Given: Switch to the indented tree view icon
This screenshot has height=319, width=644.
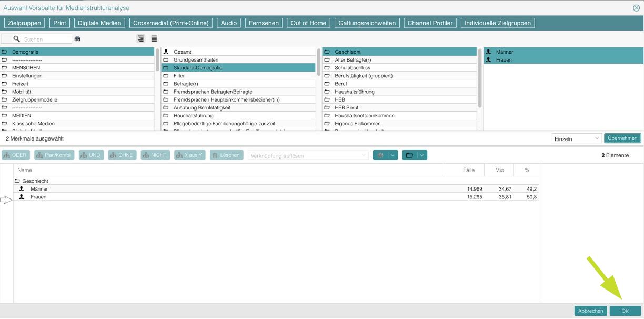Looking at the screenshot, I should (140, 38).
